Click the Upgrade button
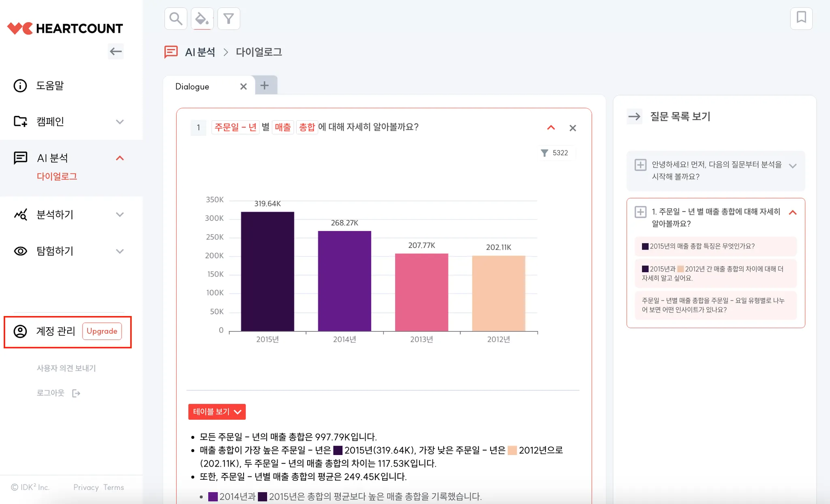Viewport: 830px width, 504px height. (x=102, y=331)
